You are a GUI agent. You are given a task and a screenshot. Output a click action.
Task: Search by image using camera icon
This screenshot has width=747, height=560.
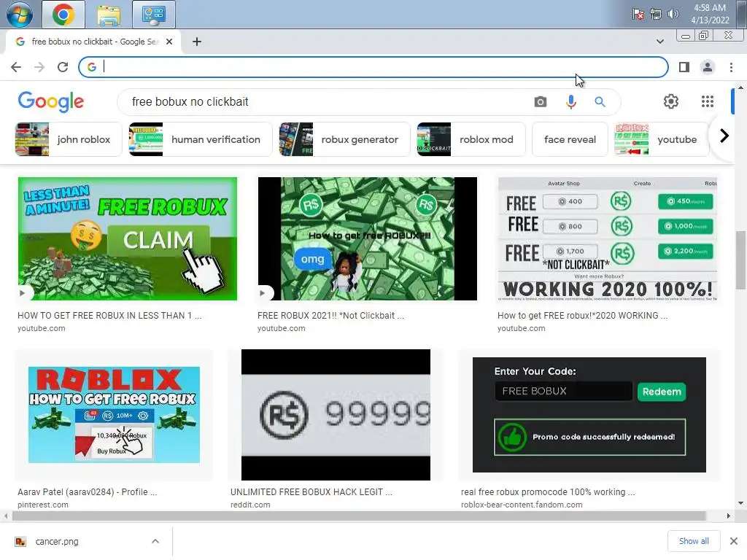541,101
